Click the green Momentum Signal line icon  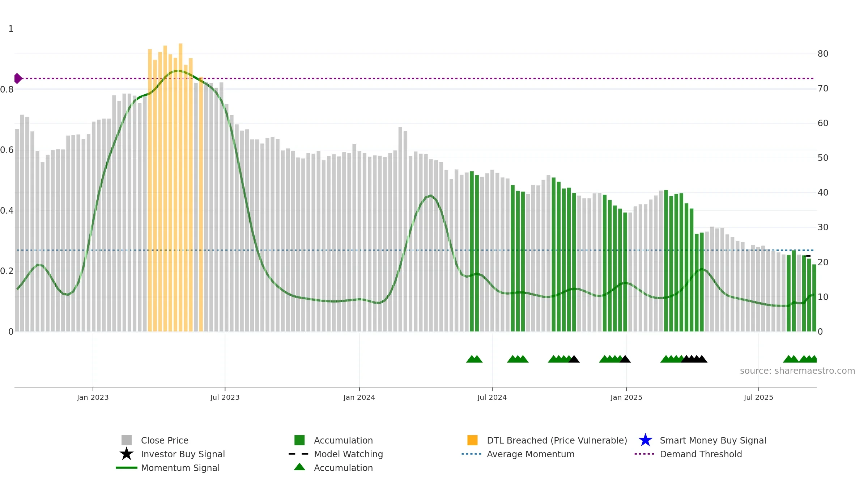pyautogui.click(x=127, y=468)
